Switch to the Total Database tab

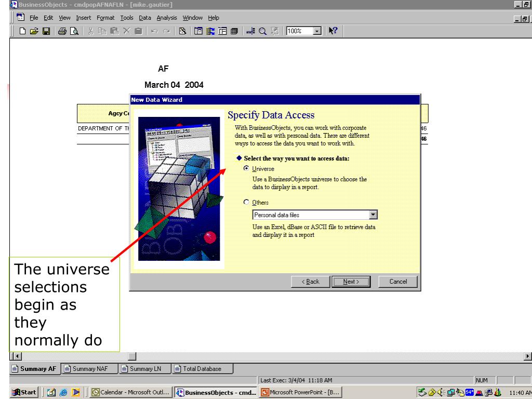point(202,369)
